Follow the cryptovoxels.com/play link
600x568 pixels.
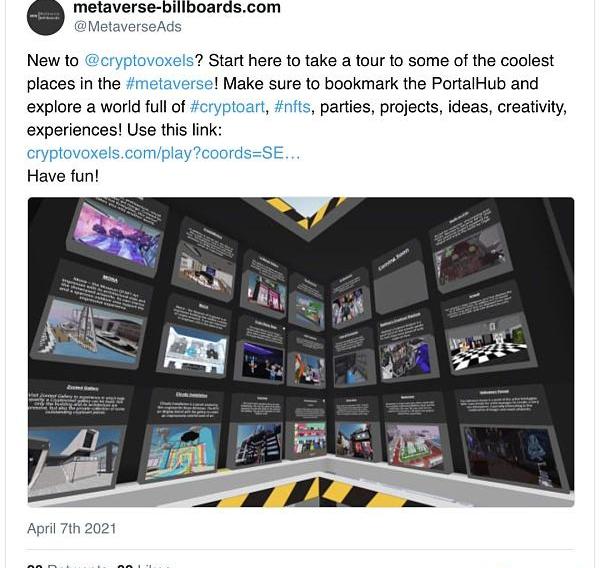[x=163, y=153]
